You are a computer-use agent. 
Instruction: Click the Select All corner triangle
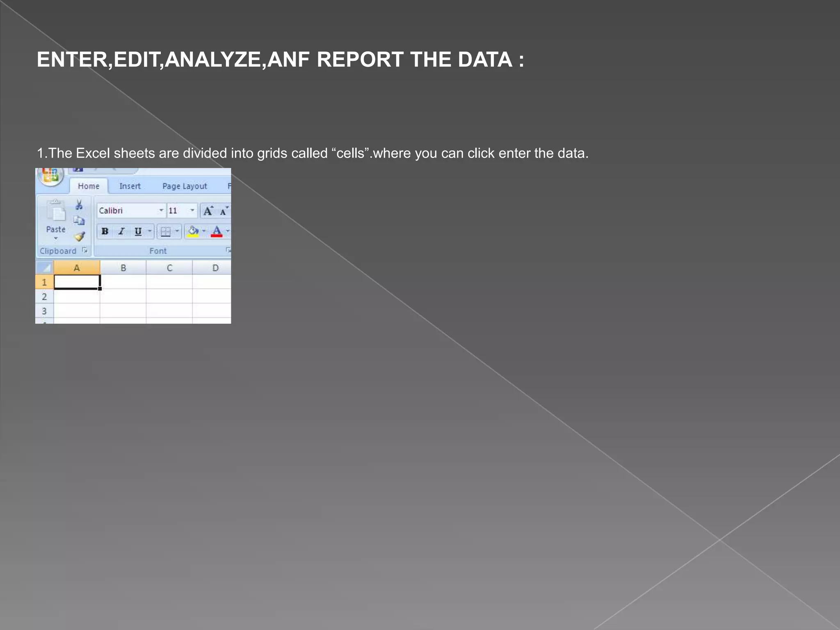pyautogui.click(x=45, y=268)
